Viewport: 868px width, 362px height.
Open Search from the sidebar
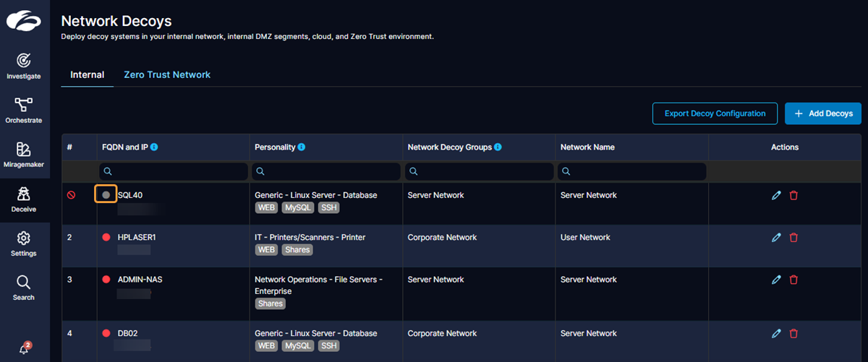coord(24,287)
